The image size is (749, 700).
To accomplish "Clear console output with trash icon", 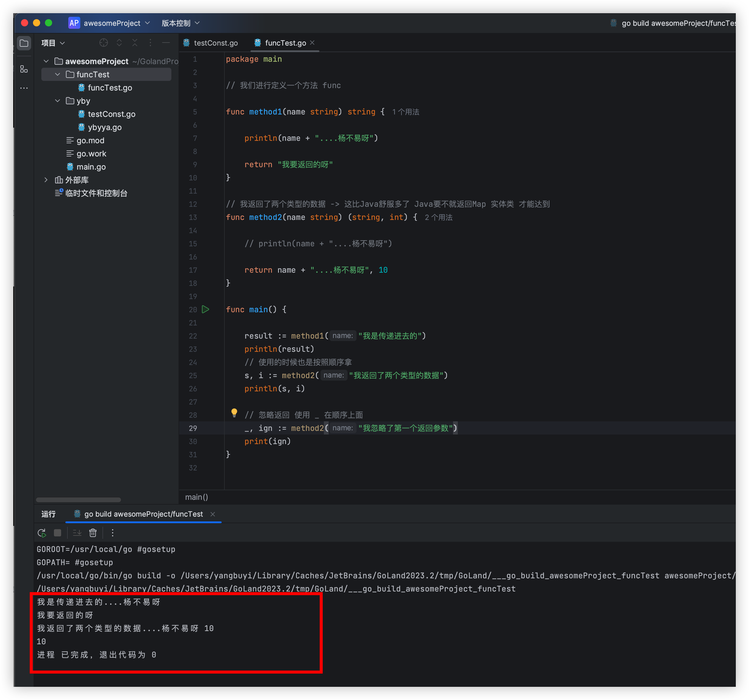I will 93,533.
